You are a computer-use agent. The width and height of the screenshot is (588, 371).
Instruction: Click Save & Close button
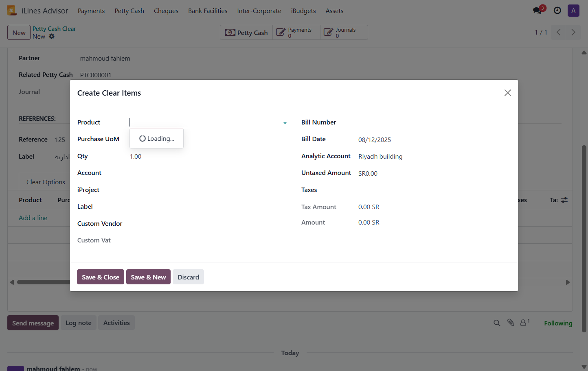point(101,277)
